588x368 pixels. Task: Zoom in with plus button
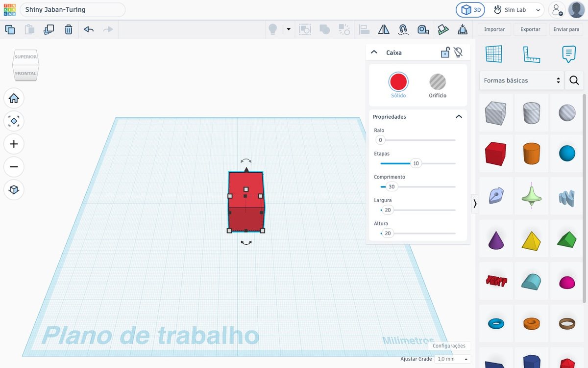click(14, 144)
